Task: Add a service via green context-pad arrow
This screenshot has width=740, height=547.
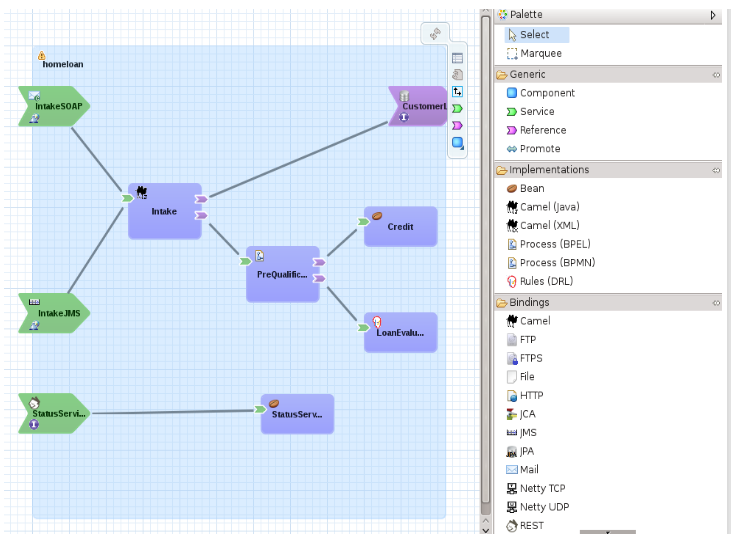Action: coord(457,109)
